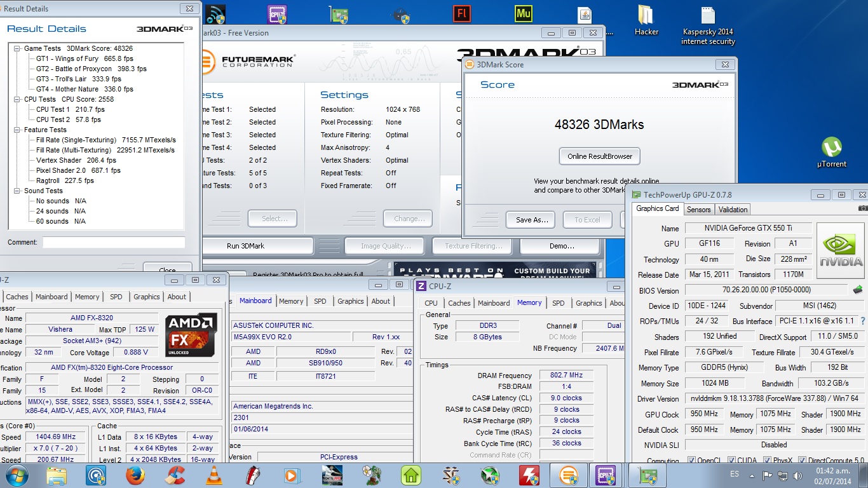Open the µTorrent desktop shortcut

[832, 152]
